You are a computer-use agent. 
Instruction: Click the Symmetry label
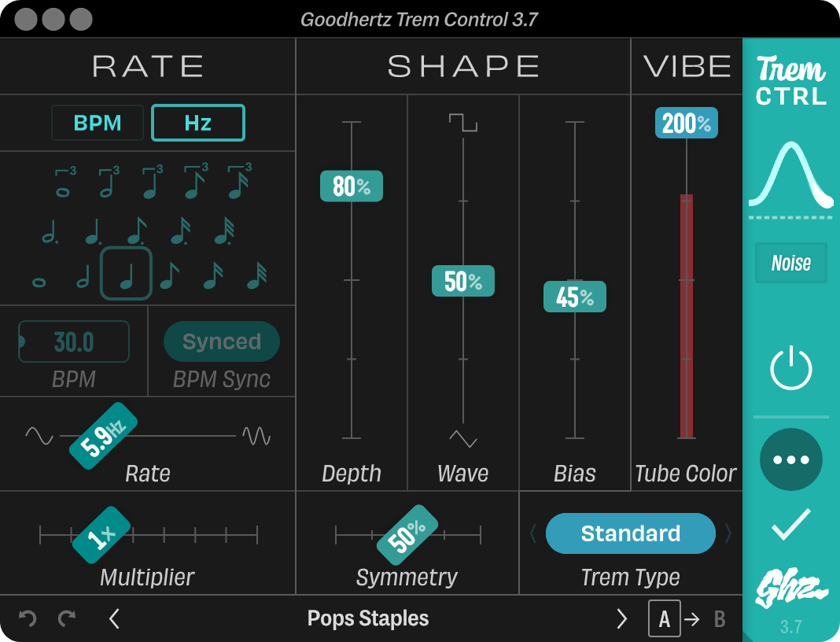coord(407,577)
